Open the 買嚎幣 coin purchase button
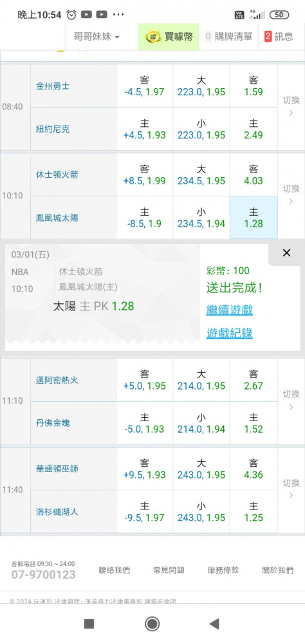 169,37
